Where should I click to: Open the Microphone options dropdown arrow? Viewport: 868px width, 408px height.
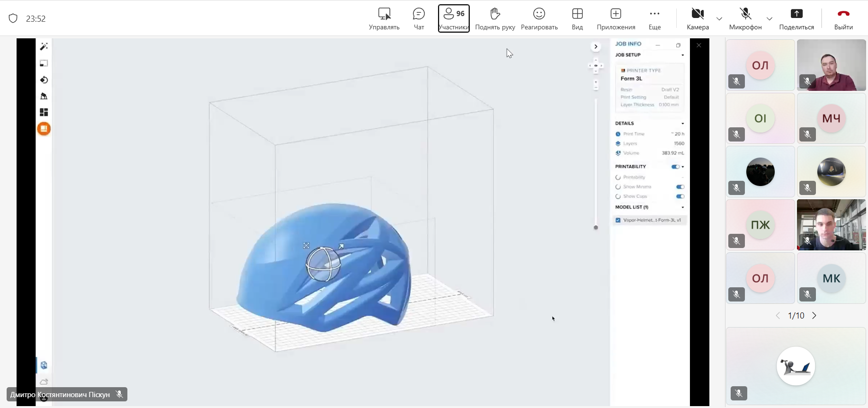(770, 19)
